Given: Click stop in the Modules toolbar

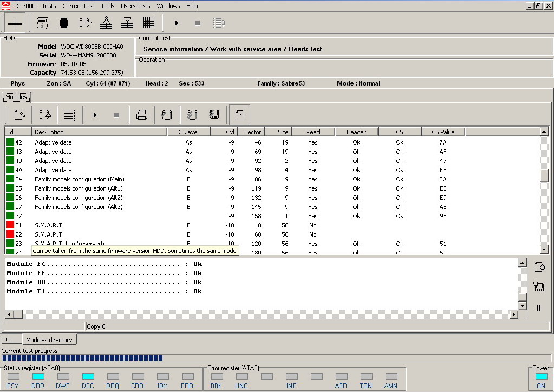Looking at the screenshot, I should pyautogui.click(x=116, y=115).
